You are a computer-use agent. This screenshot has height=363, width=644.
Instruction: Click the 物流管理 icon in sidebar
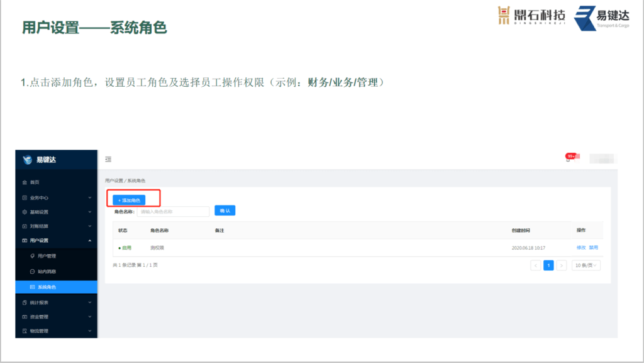pos(25,331)
